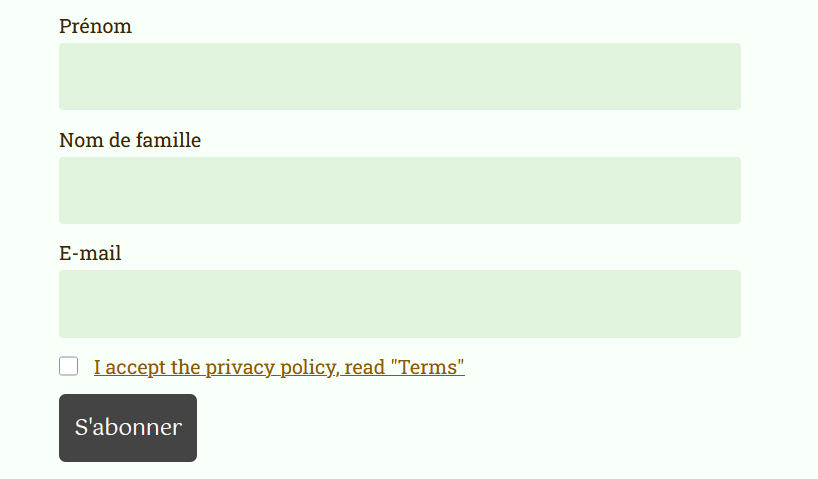Click the "Prénom" field label

95,26
